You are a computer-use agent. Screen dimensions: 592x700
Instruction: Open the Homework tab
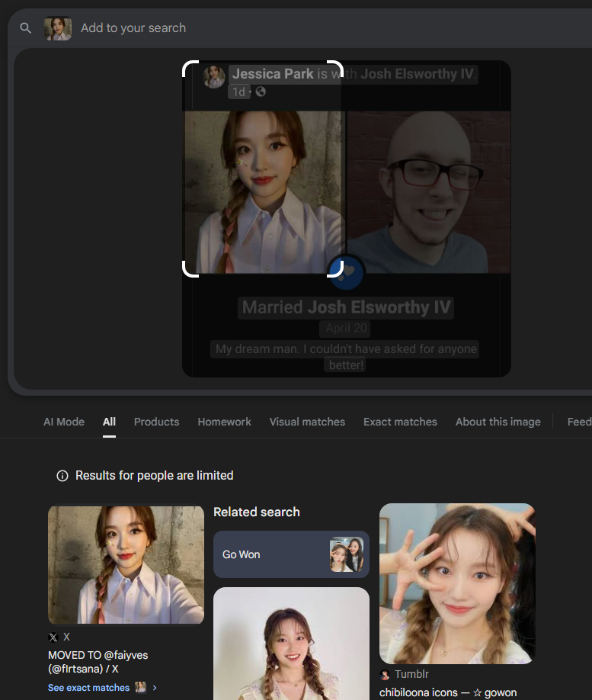pyautogui.click(x=225, y=422)
